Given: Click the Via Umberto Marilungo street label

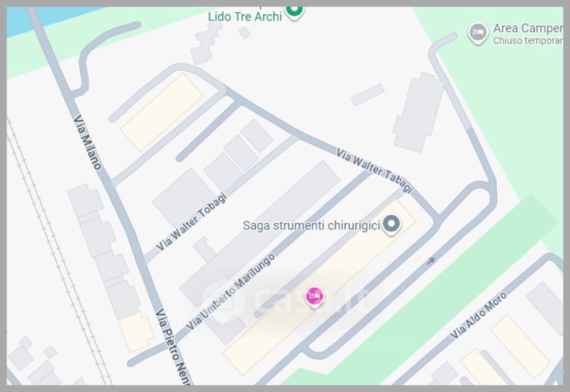Looking at the screenshot, I should pyautogui.click(x=230, y=292).
